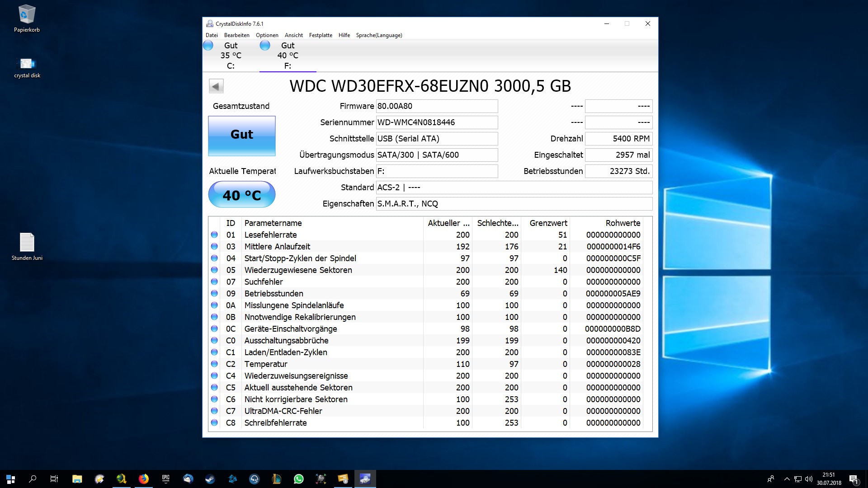Screen dimensions: 868x488
Task: Click the previous disk arrow button
Action: (x=216, y=86)
